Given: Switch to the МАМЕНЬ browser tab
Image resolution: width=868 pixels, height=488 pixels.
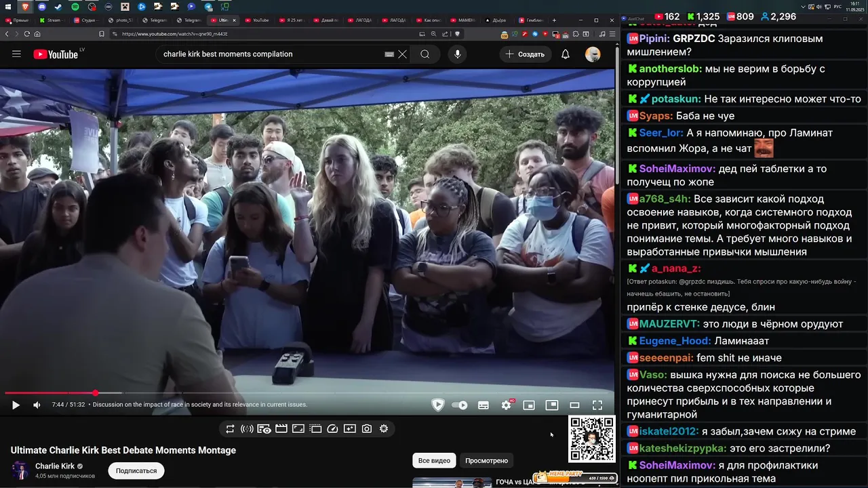Looking at the screenshot, I should [462, 20].
